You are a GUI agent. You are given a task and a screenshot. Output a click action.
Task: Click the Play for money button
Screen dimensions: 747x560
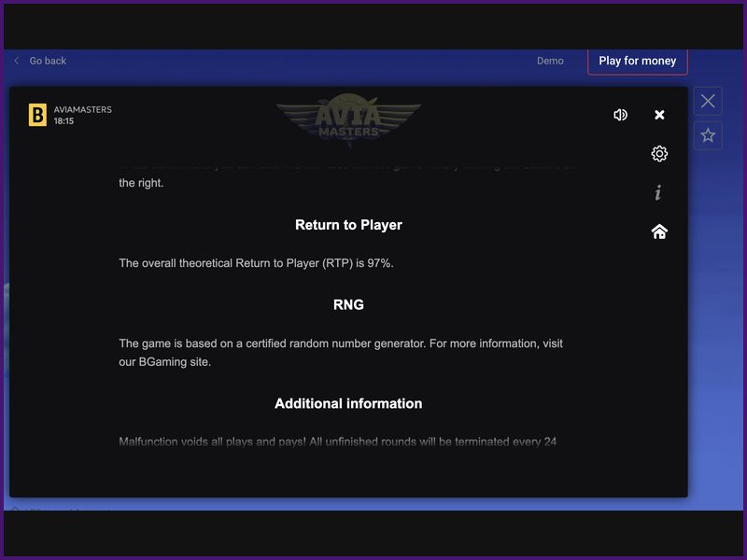638,61
